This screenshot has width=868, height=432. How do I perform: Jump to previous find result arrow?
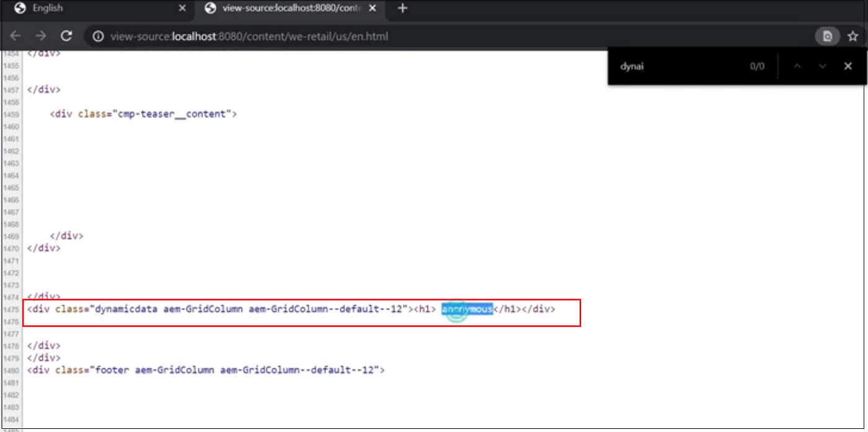click(x=798, y=66)
